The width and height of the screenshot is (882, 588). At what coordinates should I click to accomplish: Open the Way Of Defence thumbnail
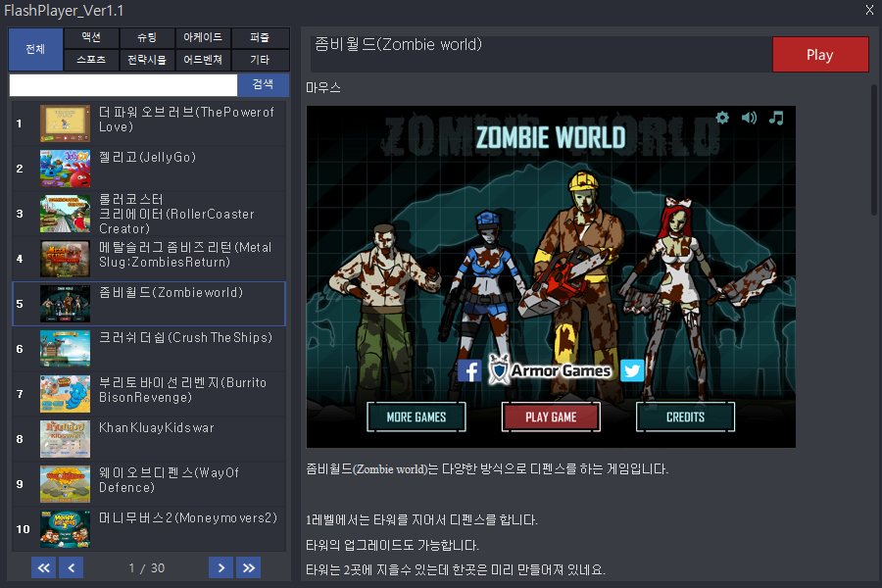click(x=66, y=484)
